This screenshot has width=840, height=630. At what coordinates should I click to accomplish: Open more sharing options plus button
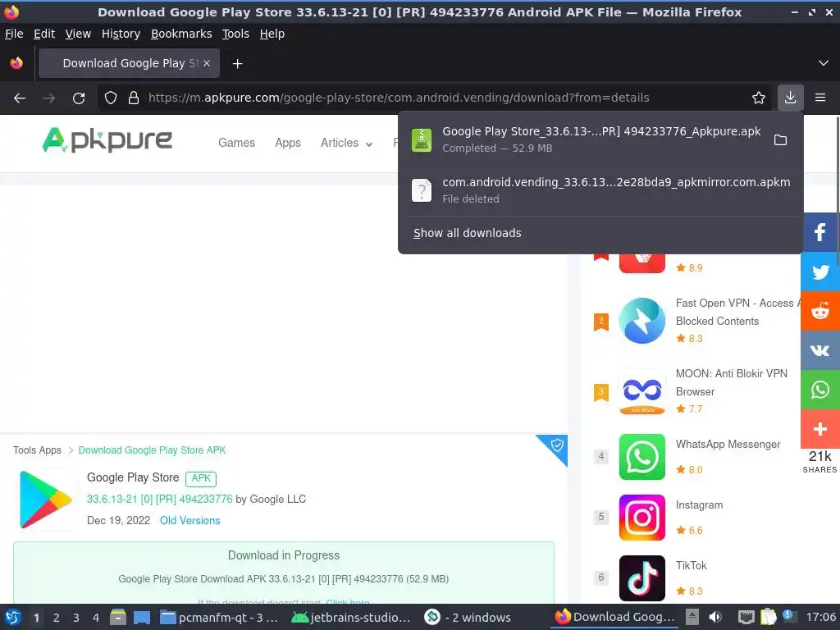pos(820,429)
